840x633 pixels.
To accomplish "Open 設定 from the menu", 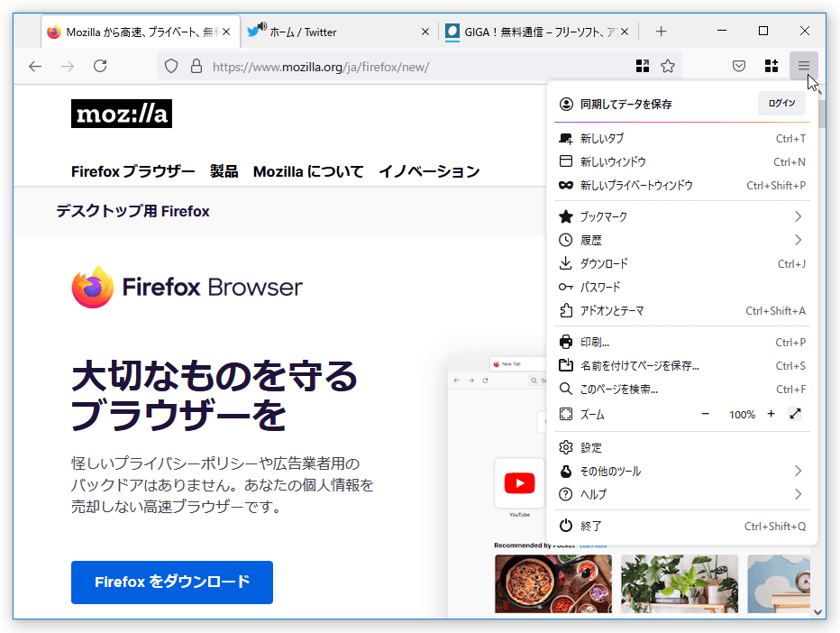I will point(682,447).
